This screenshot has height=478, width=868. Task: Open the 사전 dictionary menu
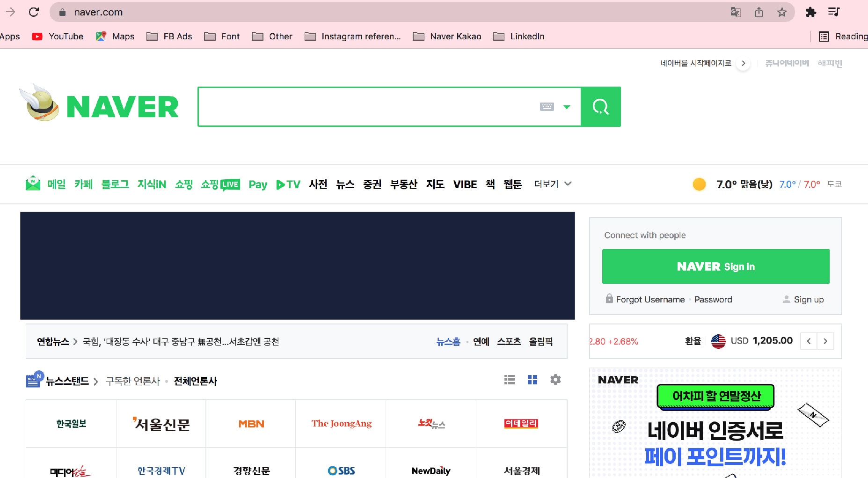tap(318, 184)
